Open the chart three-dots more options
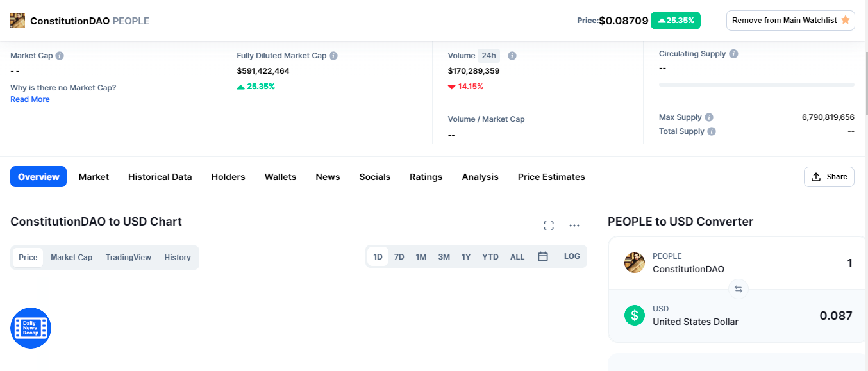 [x=574, y=226]
